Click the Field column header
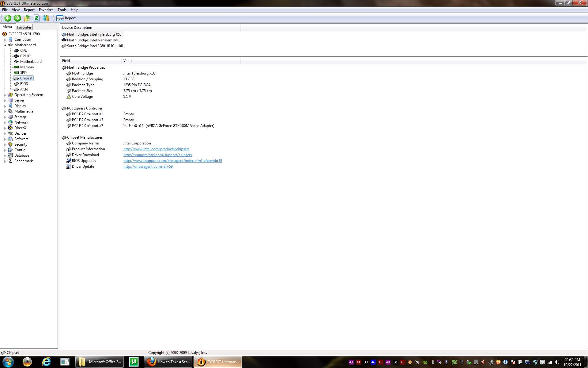 [91, 61]
